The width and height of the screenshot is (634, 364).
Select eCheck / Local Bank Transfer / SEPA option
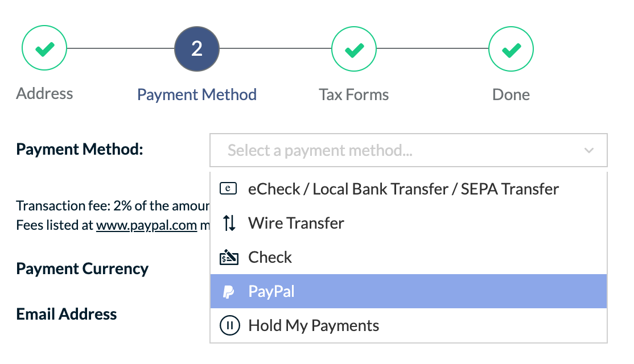404,189
